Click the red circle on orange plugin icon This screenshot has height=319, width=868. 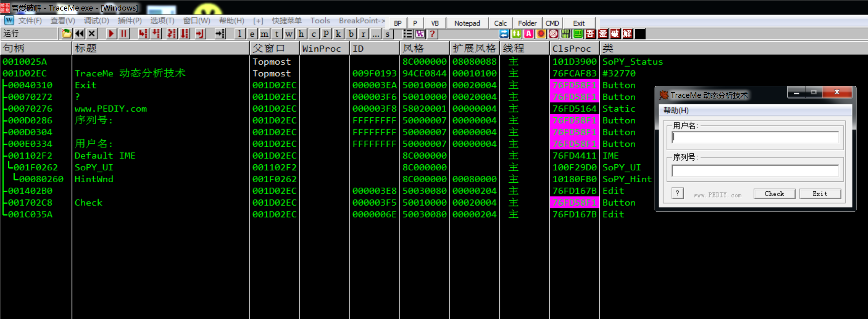click(x=541, y=34)
